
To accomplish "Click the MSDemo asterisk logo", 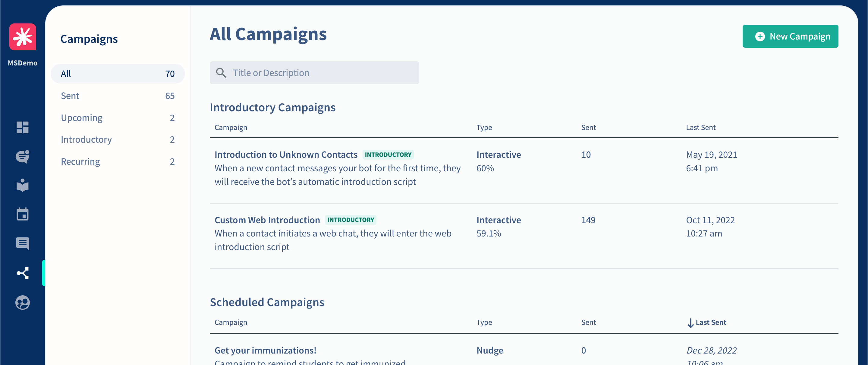I will click(23, 37).
